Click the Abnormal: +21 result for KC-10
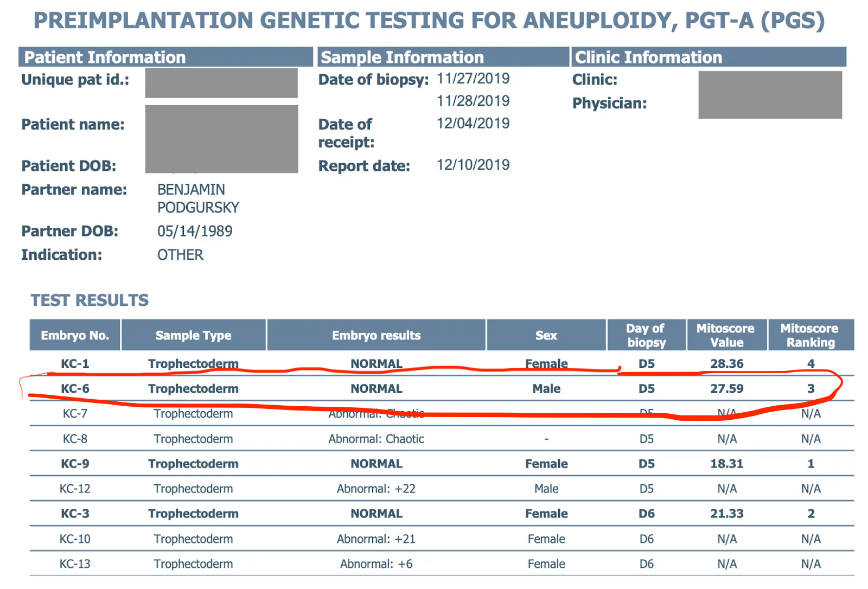 pos(376,539)
